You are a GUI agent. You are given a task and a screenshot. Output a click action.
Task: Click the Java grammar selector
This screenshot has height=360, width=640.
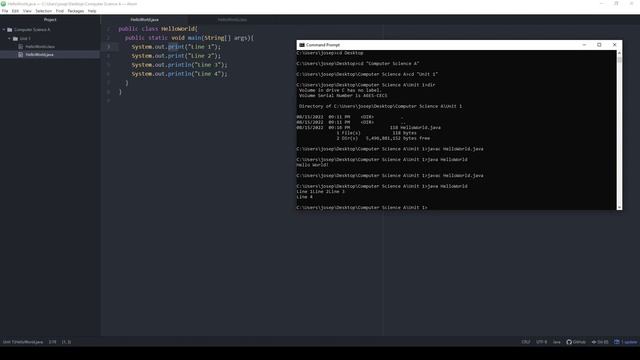tap(556, 342)
